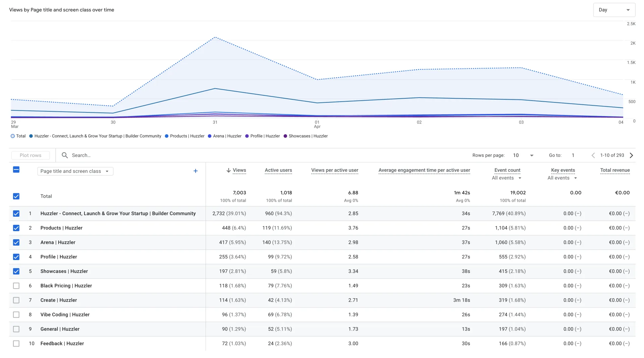Image resolution: width=644 pixels, height=358 pixels.
Task: Click the Arena | Huzzler legend swatch
Action: [210, 136]
